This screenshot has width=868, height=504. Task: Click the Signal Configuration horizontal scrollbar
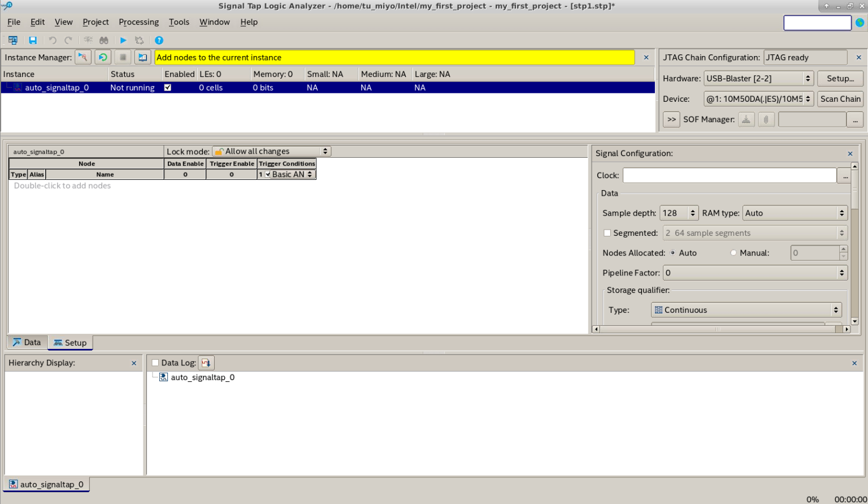tap(718, 329)
